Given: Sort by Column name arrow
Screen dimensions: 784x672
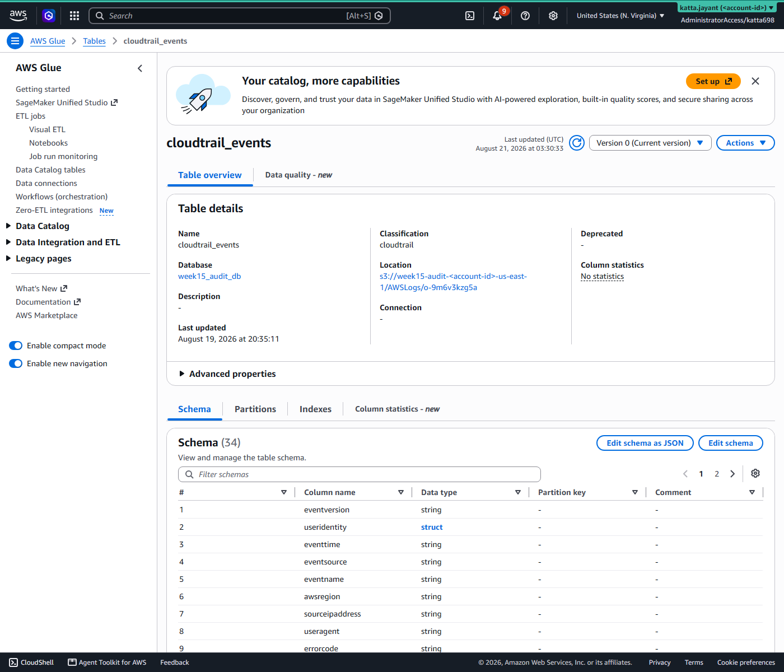Looking at the screenshot, I should pos(401,492).
